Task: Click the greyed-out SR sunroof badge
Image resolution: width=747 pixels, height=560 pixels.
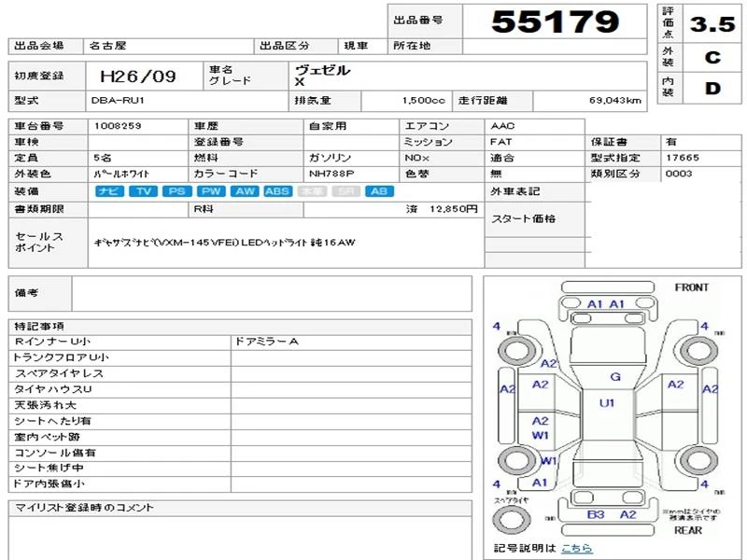Action: click(x=345, y=191)
